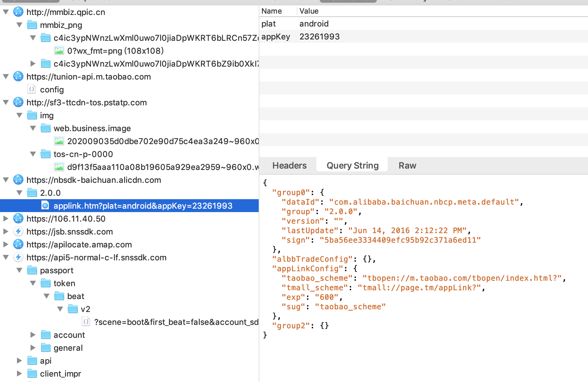Expand the https://apilocate.amap.com host
Viewport: 588px width, 382px height.
coord(6,244)
